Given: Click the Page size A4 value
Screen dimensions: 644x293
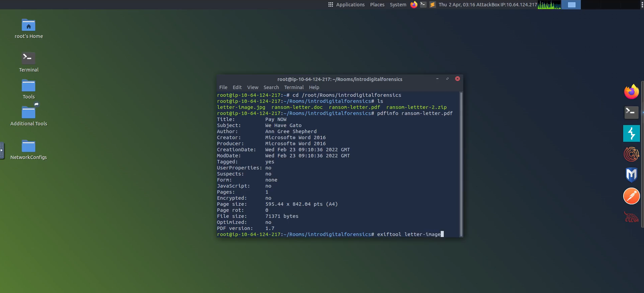Looking at the screenshot, I should (x=301, y=204).
